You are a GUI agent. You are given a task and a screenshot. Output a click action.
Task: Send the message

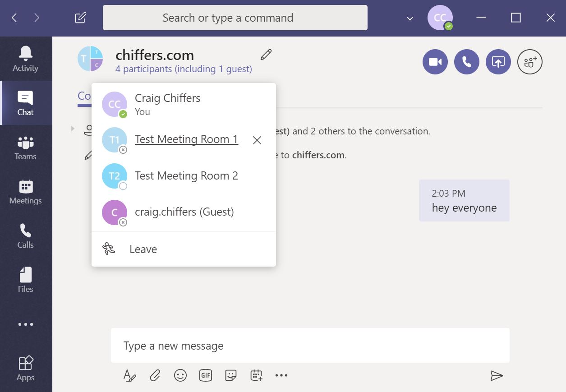[x=497, y=375]
